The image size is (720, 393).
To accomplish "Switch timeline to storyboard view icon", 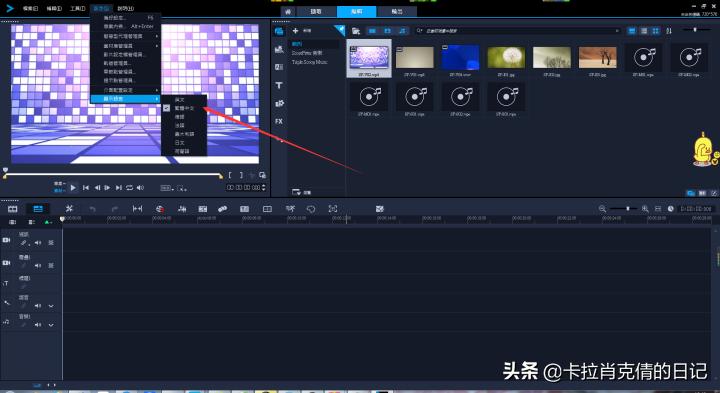I will (12, 209).
